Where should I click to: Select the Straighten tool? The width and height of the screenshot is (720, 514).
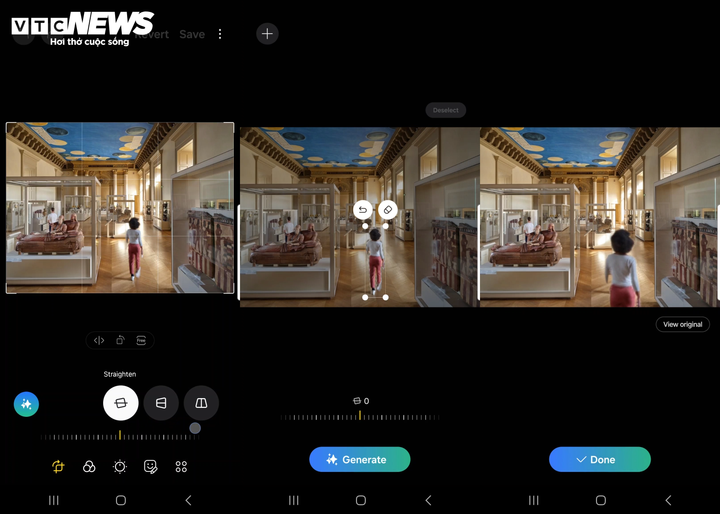click(x=121, y=403)
